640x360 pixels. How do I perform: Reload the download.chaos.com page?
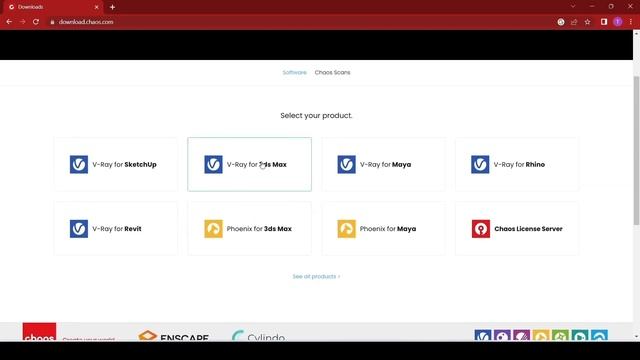pos(36,22)
